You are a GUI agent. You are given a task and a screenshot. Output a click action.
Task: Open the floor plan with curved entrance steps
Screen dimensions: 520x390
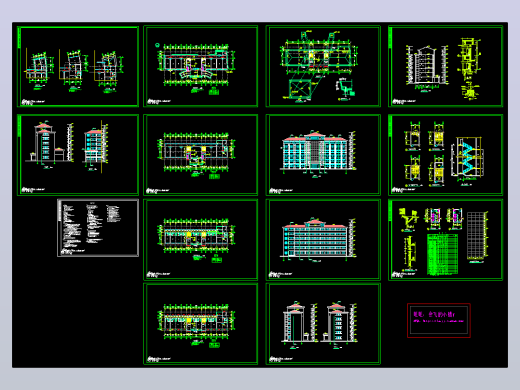click(x=201, y=66)
